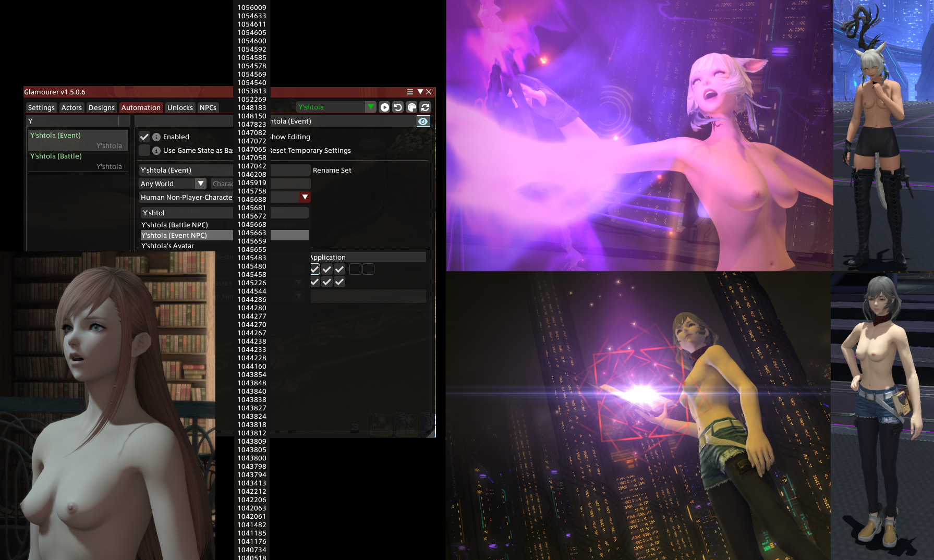
Task: Go to the Designs tab
Action: pos(102,107)
